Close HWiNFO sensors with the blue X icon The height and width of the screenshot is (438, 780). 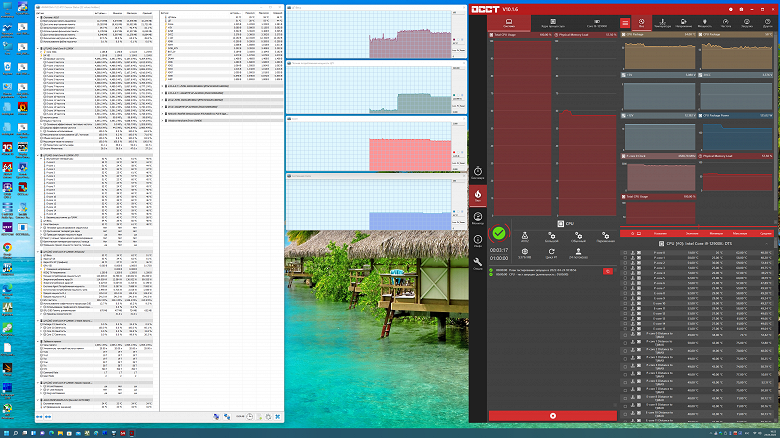pos(278,417)
